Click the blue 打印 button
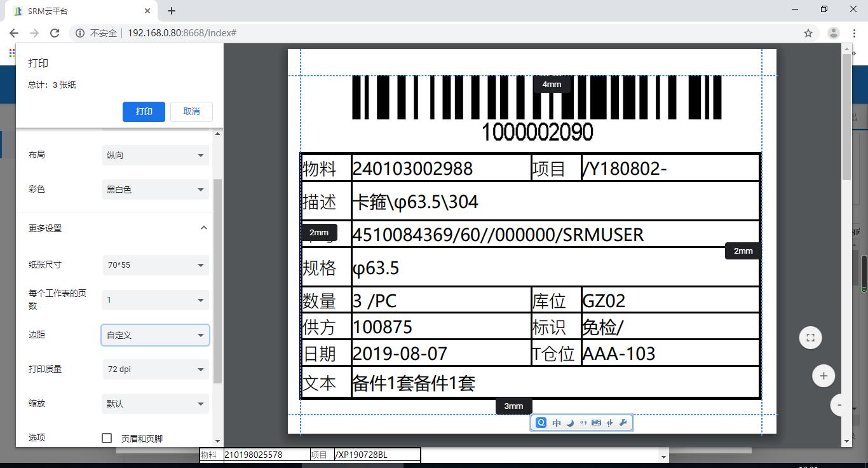This screenshot has height=468, width=868. (144, 111)
